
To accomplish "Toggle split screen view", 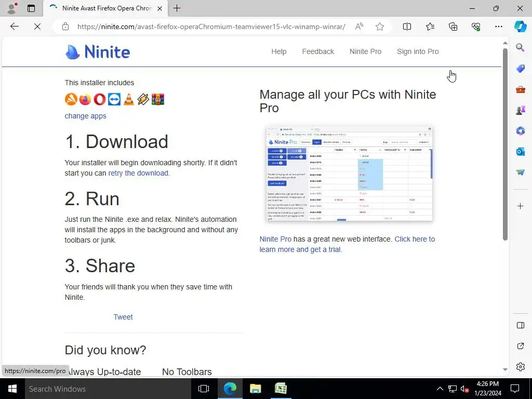I will 407,26.
